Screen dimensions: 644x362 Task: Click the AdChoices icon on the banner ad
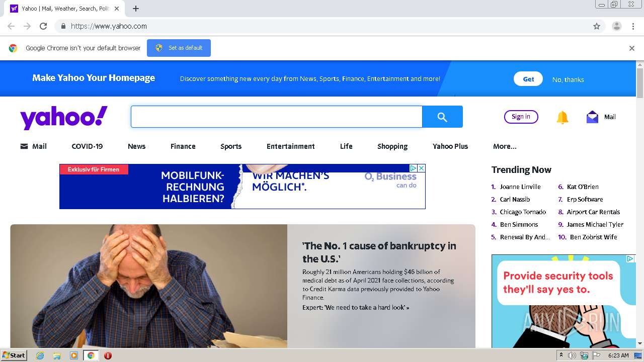tap(414, 168)
